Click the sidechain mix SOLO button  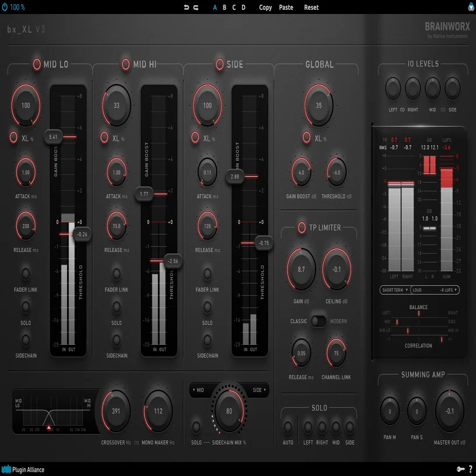(196, 427)
